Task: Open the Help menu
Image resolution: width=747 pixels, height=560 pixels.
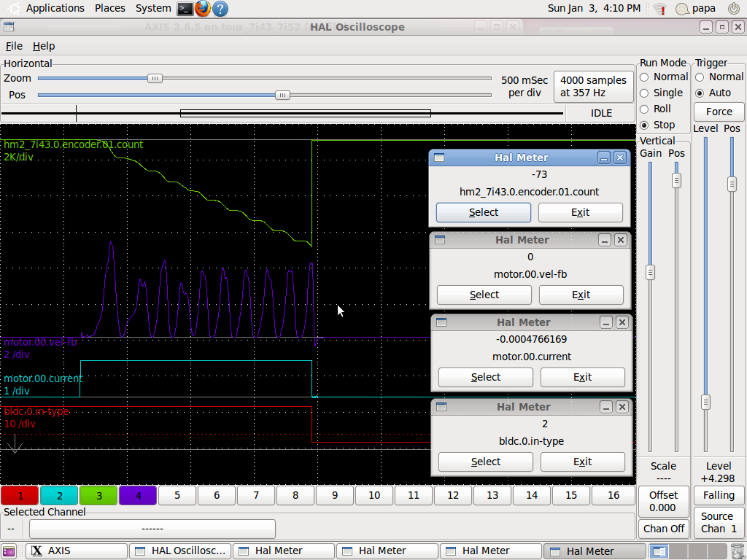Action: tap(44, 46)
